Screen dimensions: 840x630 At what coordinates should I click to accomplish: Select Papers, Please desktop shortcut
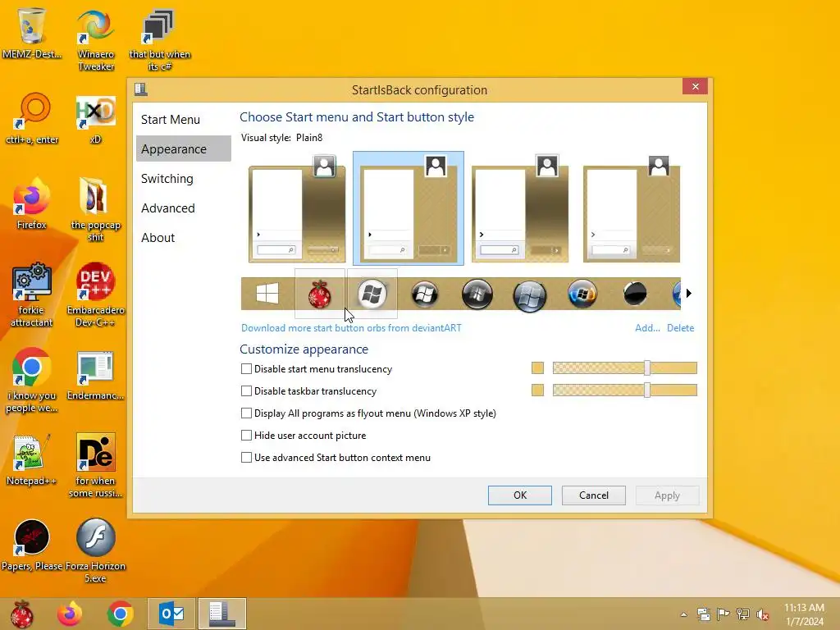coord(32,545)
